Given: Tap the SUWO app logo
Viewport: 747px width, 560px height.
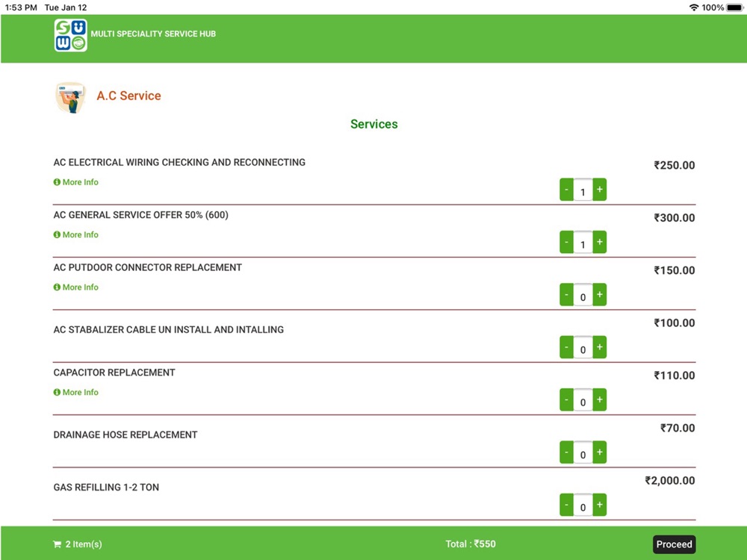Looking at the screenshot, I should pyautogui.click(x=70, y=35).
